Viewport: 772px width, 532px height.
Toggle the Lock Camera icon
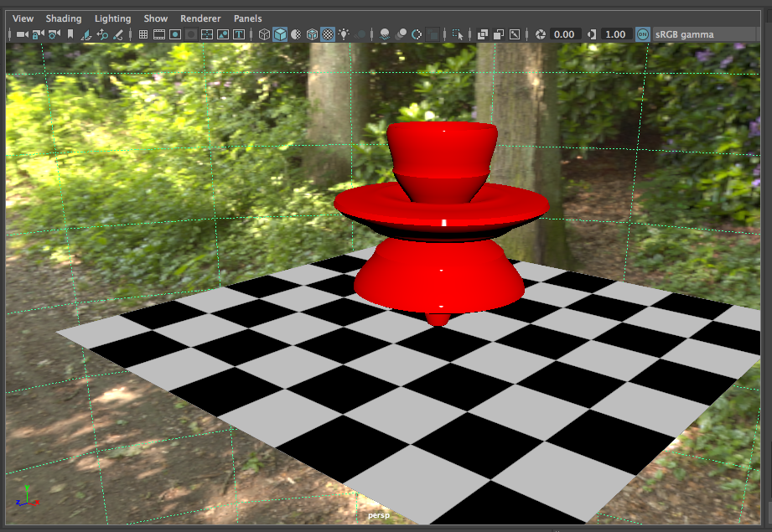(x=38, y=34)
